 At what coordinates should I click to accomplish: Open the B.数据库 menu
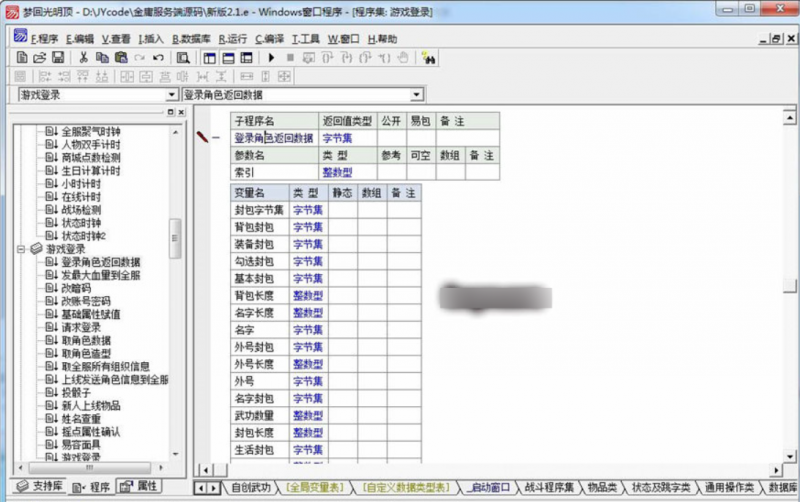(x=191, y=39)
